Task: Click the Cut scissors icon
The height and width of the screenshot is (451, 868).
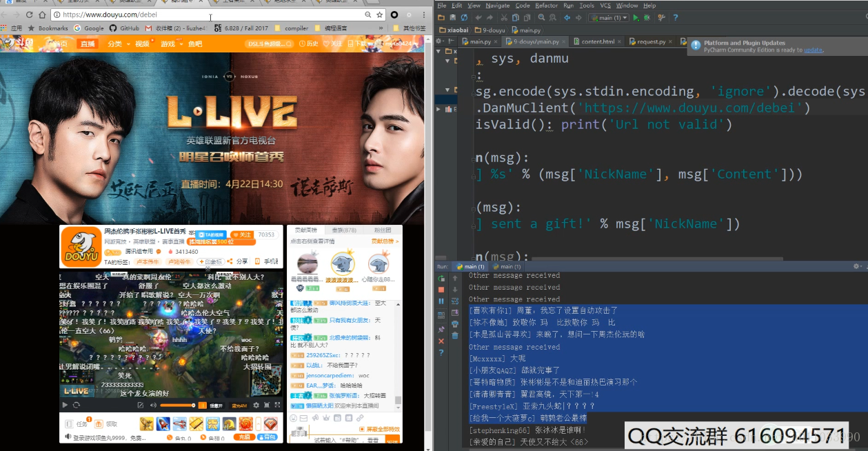Action: [504, 18]
